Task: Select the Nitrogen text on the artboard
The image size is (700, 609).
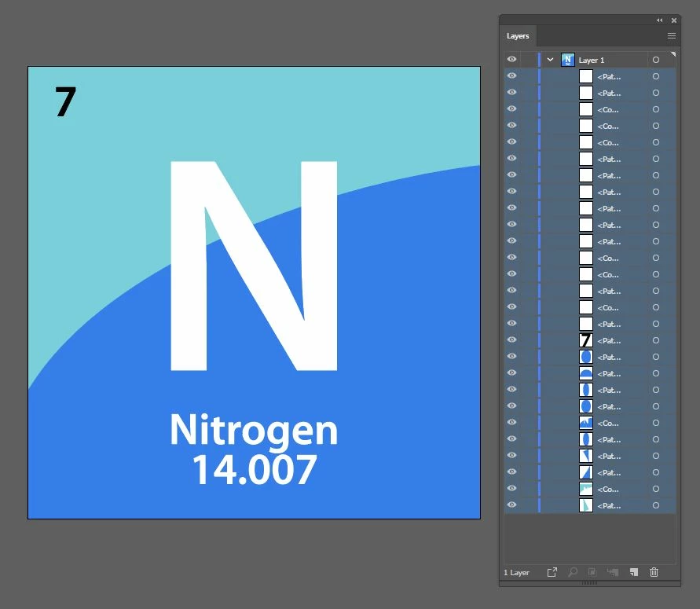Action: click(254, 431)
